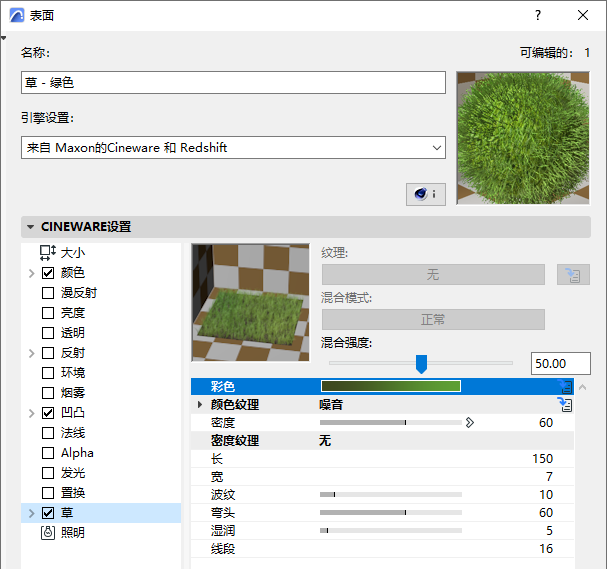Click the diamond arrow beside 密度 slider

click(470, 423)
